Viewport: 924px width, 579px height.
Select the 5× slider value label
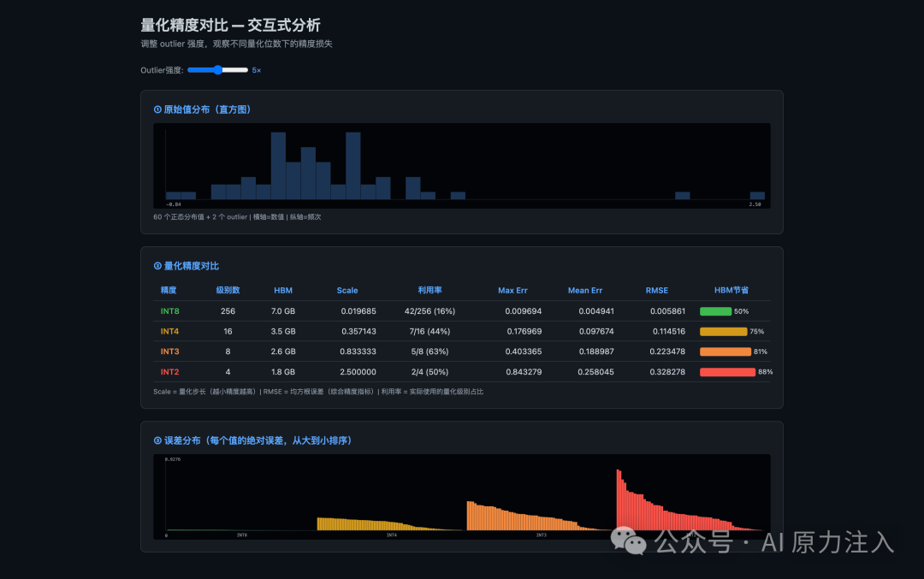[257, 70]
